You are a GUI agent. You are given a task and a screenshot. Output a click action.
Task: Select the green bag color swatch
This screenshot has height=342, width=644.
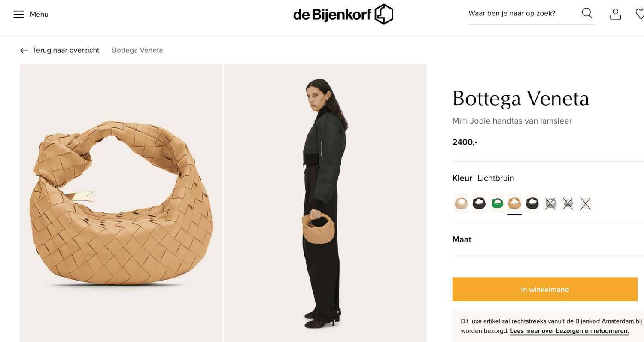[497, 203]
